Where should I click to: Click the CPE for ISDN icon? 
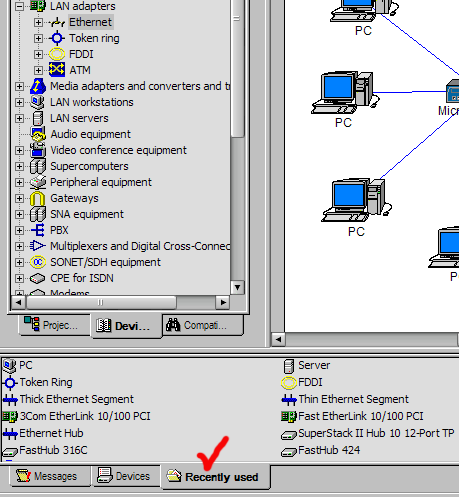[x=38, y=278]
